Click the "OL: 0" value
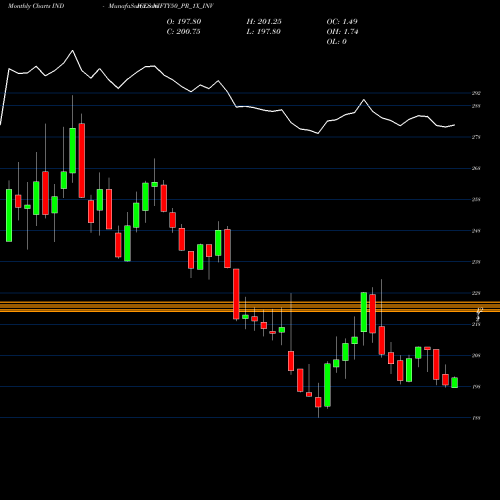The width and height of the screenshot is (500, 500). pos(336,41)
